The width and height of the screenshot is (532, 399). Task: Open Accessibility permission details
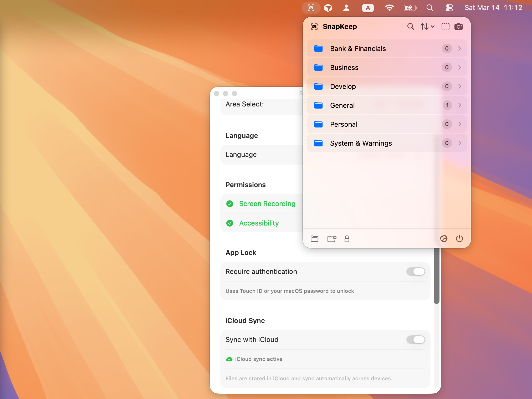pyautogui.click(x=259, y=223)
